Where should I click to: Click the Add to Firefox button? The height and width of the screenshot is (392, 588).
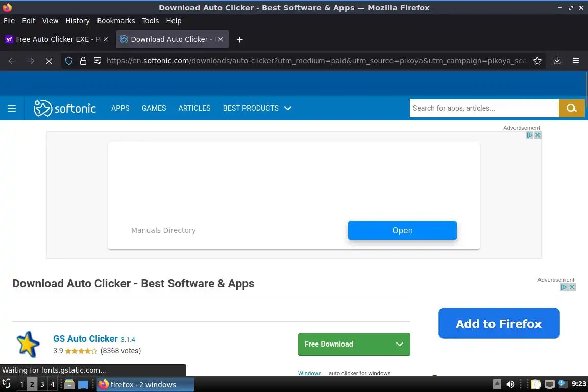(499, 324)
